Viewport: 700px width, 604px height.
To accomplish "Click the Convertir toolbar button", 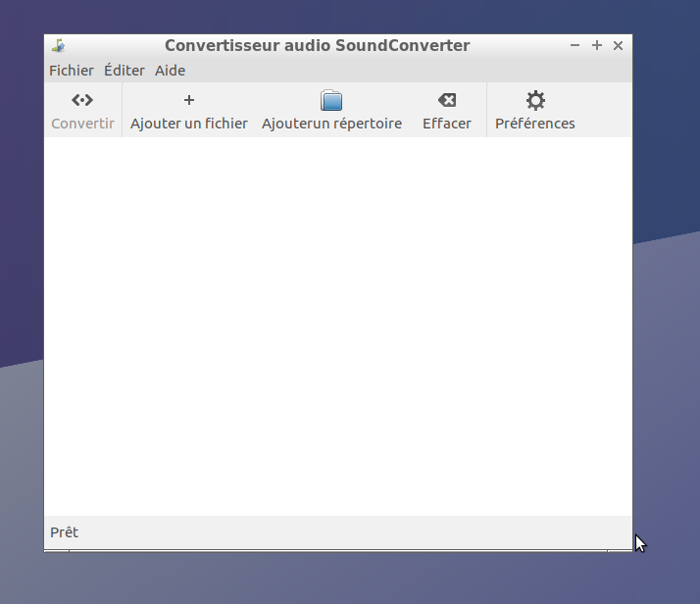I will coord(82,111).
